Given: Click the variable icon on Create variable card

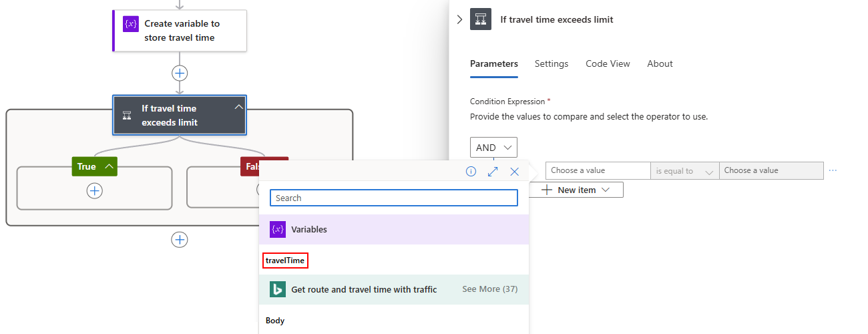Looking at the screenshot, I should [x=131, y=23].
